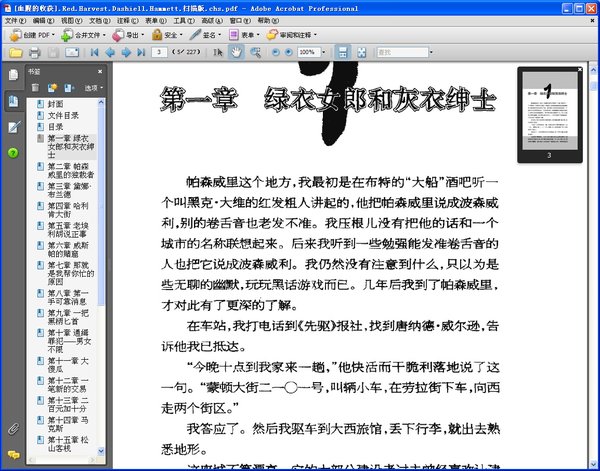Open the 注释 menu
This screenshot has width=600, height=471.
coord(127,21)
